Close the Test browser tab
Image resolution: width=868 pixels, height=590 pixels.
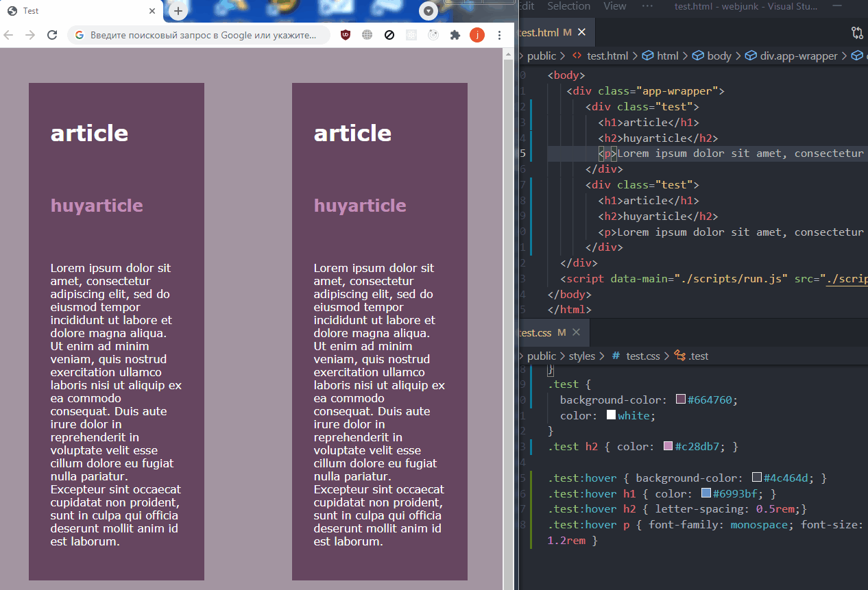tap(152, 11)
